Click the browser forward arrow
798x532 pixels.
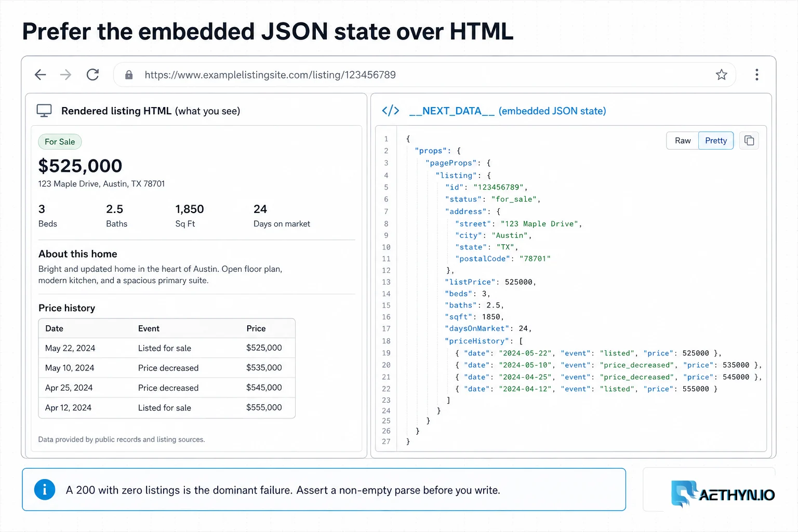(x=66, y=75)
